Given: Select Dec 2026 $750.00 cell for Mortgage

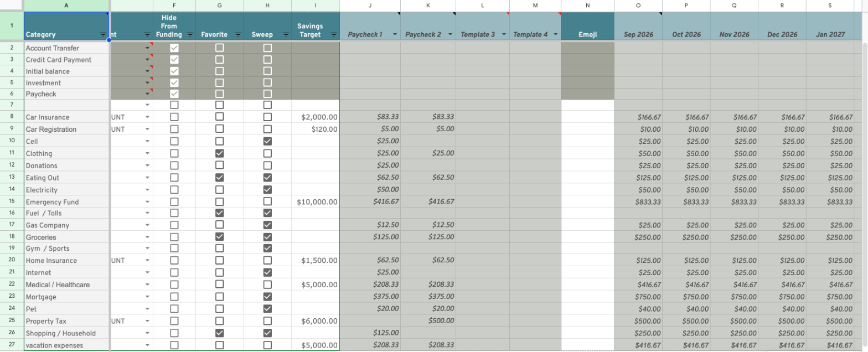Looking at the screenshot, I should click(x=782, y=297).
